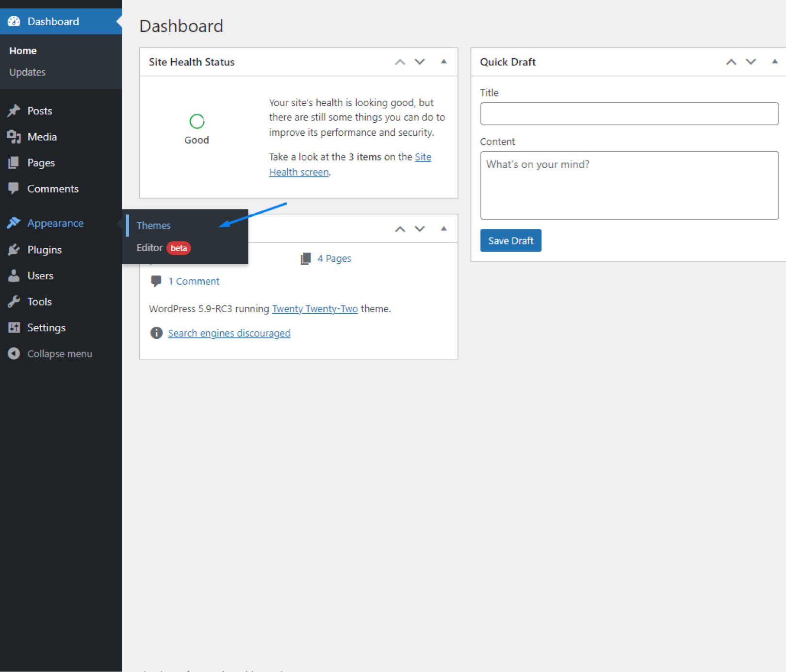
Task: Click the comment bubble icon beside 1 Comment
Action: pos(156,281)
